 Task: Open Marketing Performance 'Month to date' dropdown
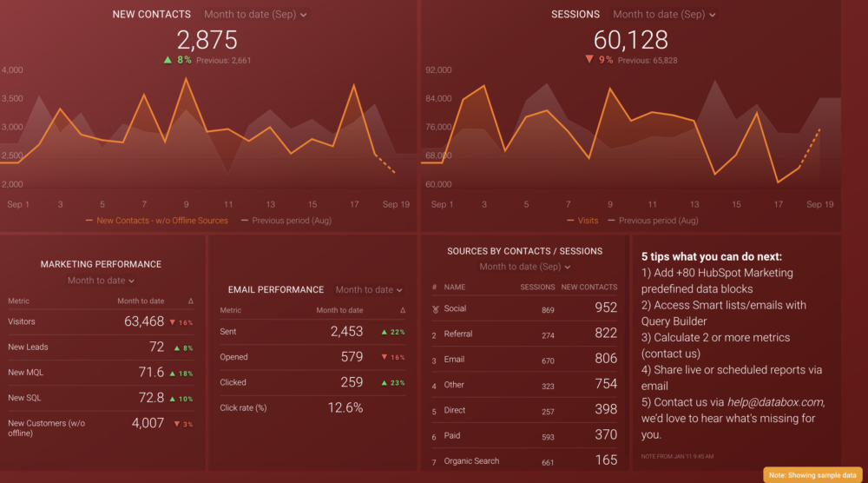(x=101, y=281)
